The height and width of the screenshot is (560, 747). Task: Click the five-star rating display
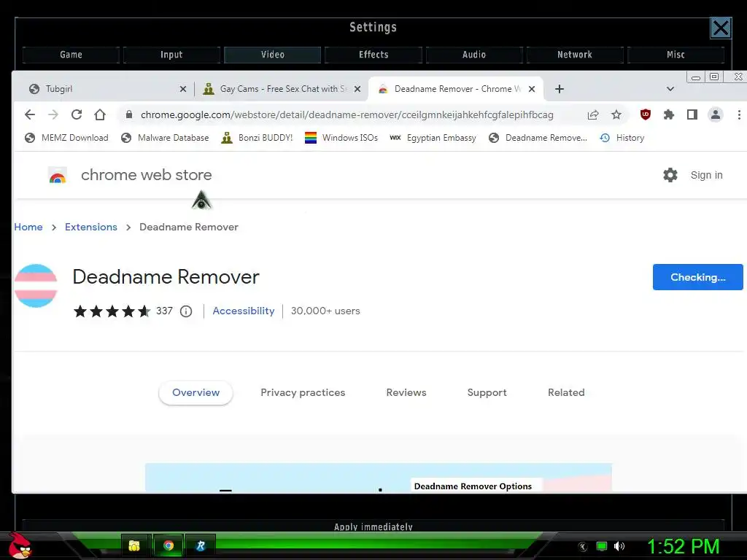pos(112,311)
